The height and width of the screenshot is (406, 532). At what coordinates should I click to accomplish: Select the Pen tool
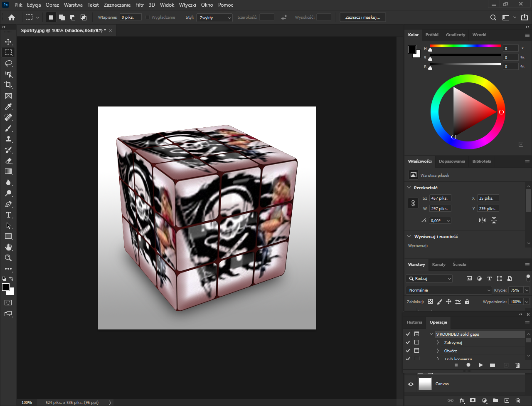8,204
